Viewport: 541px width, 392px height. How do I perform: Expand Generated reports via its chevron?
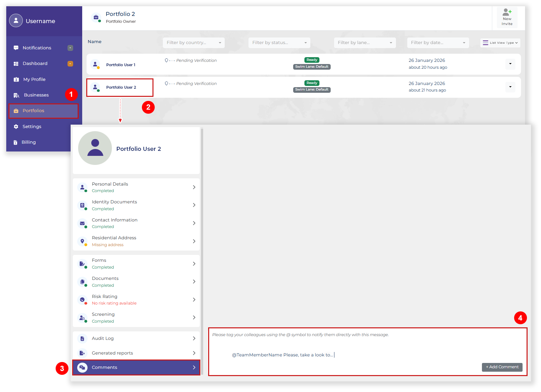[194, 353]
